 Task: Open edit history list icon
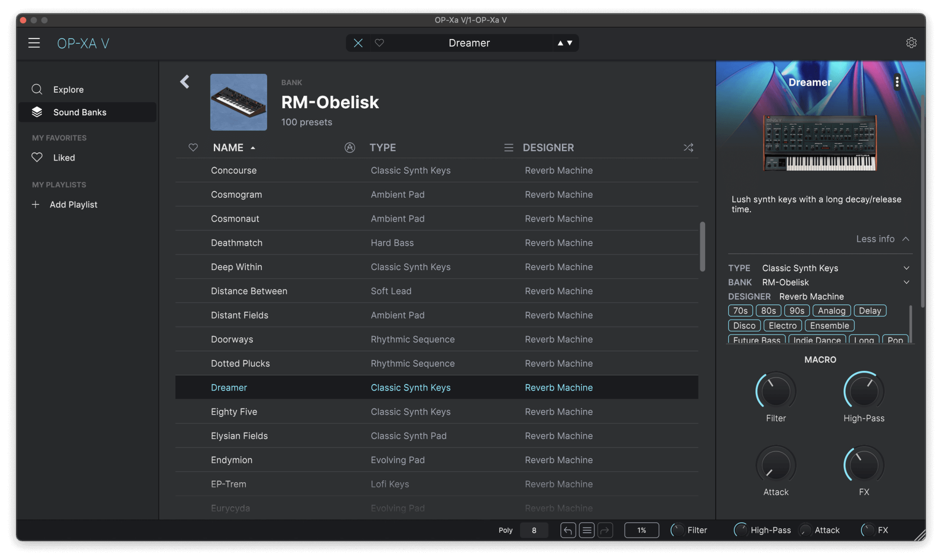(x=586, y=530)
